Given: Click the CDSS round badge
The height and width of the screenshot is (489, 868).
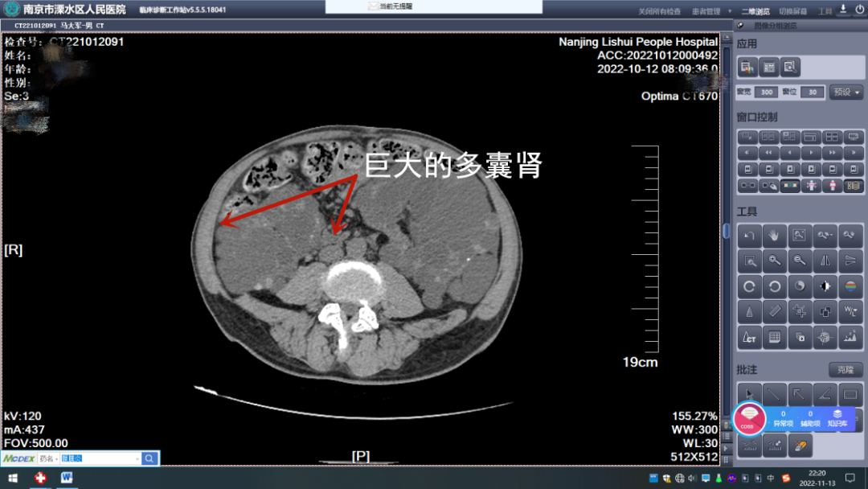Looking at the screenshot, I should 748,419.
